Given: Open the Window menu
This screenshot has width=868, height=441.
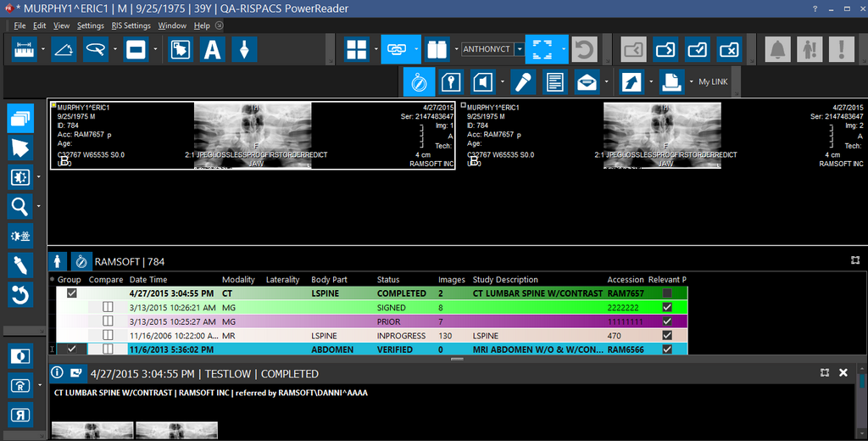Looking at the screenshot, I should [172, 25].
